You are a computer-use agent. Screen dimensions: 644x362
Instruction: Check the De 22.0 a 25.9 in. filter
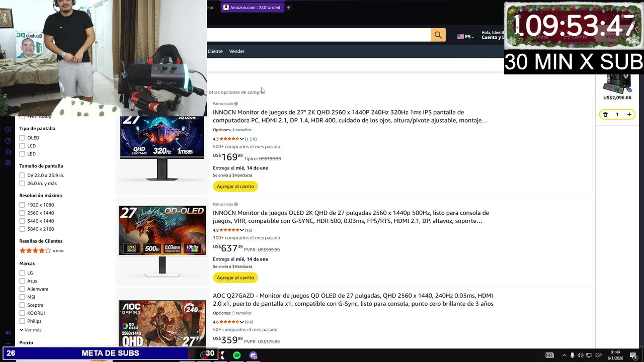(x=22, y=175)
